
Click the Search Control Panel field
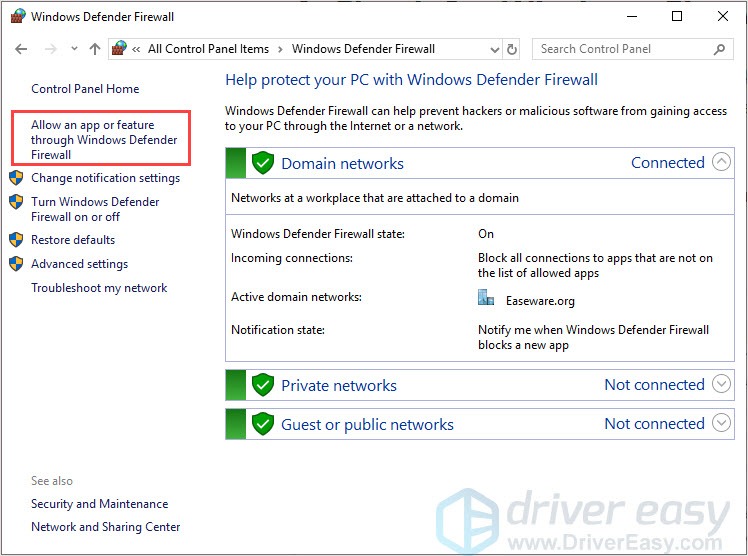[632, 49]
